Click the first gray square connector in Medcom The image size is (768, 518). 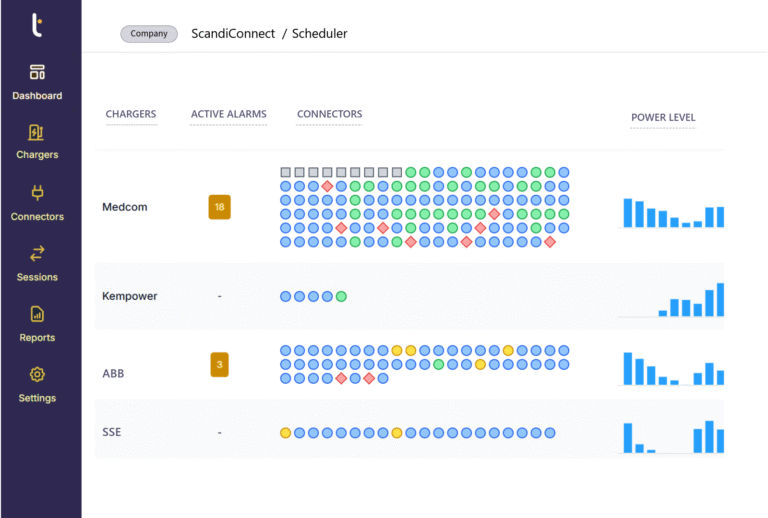click(285, 172)
